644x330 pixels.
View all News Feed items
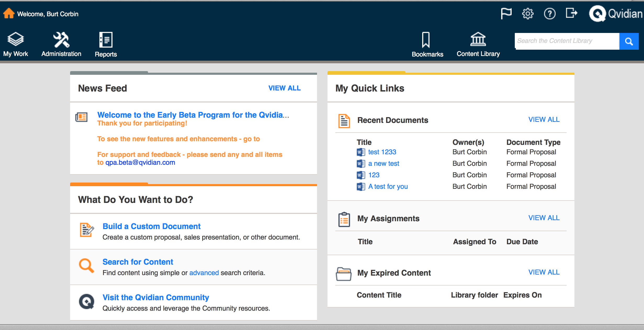[284, 88]
